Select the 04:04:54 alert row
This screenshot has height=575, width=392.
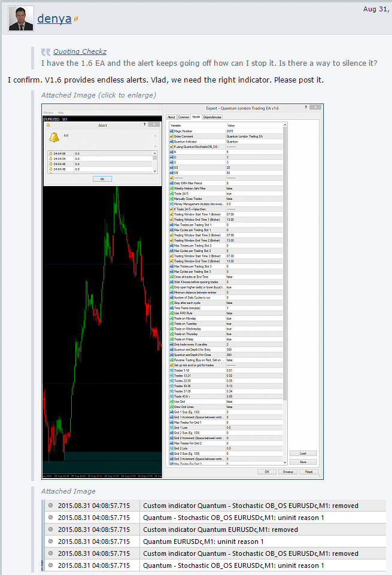tap(101, 159)
